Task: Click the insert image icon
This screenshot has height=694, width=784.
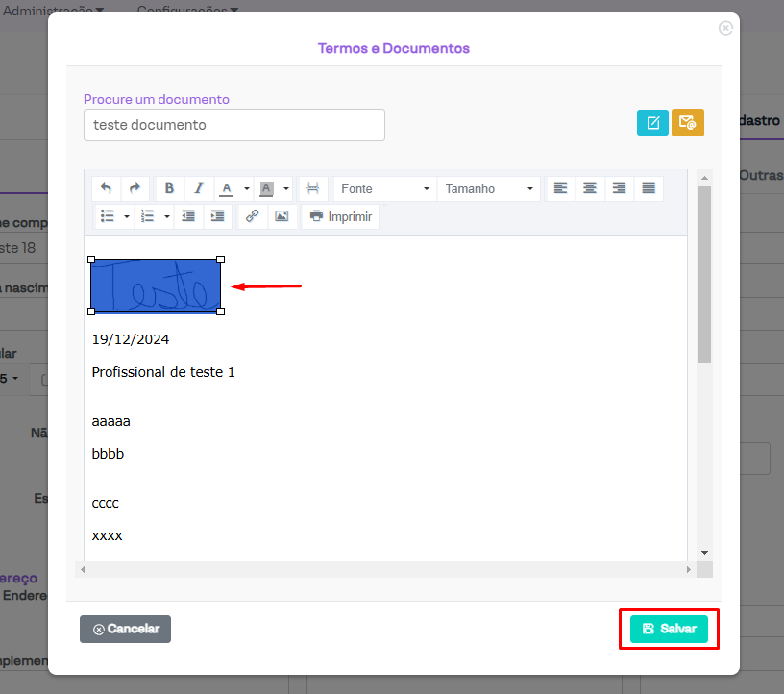Action: click(x=282, y=216)
